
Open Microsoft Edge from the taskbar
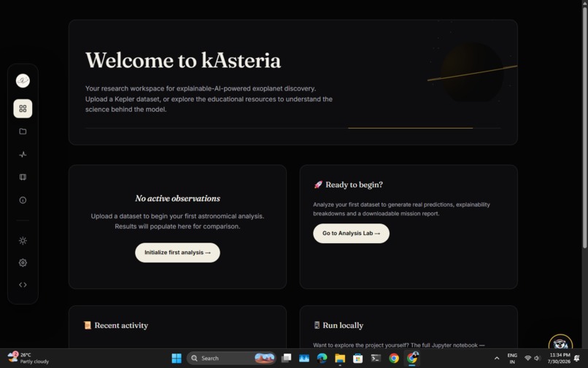coord(322,359)
